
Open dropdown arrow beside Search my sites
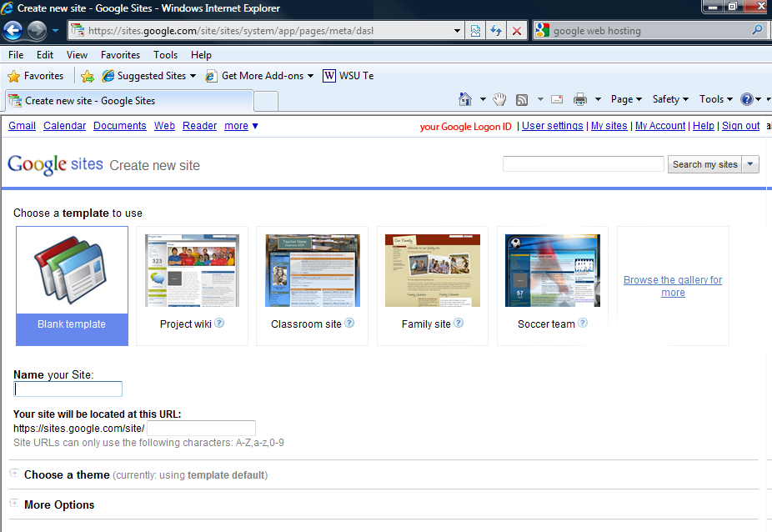(751, 164)
